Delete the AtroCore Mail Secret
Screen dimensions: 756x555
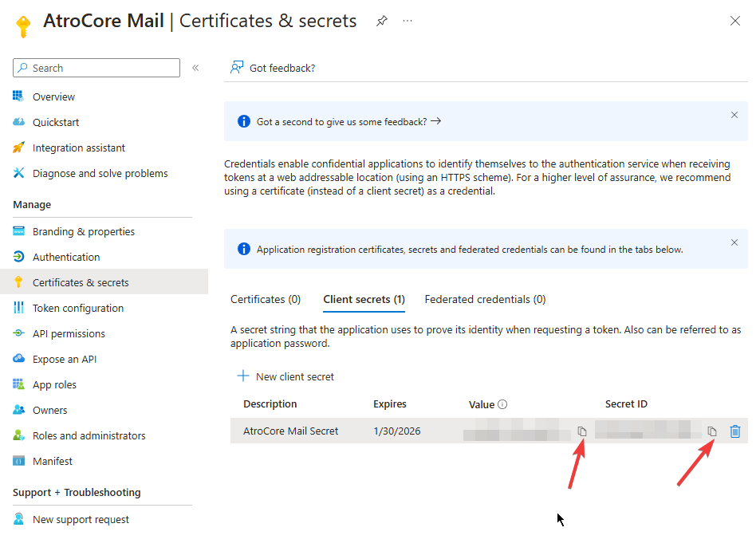point(735,431)
